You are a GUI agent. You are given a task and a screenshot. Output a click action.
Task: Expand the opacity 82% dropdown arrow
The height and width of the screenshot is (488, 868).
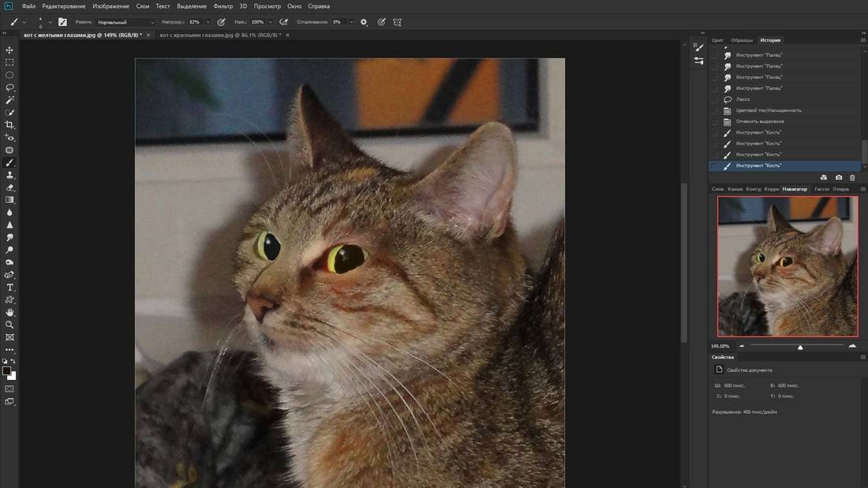point(208,22)
